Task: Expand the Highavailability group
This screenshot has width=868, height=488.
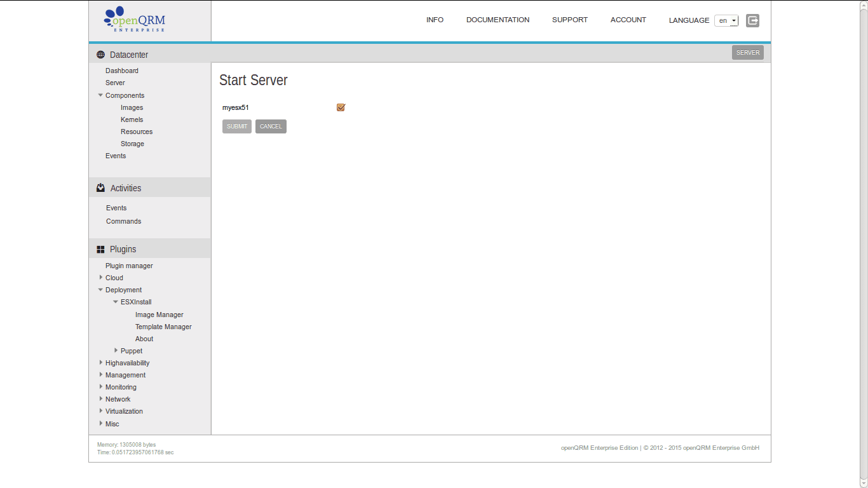Action: tap(100, 363)
